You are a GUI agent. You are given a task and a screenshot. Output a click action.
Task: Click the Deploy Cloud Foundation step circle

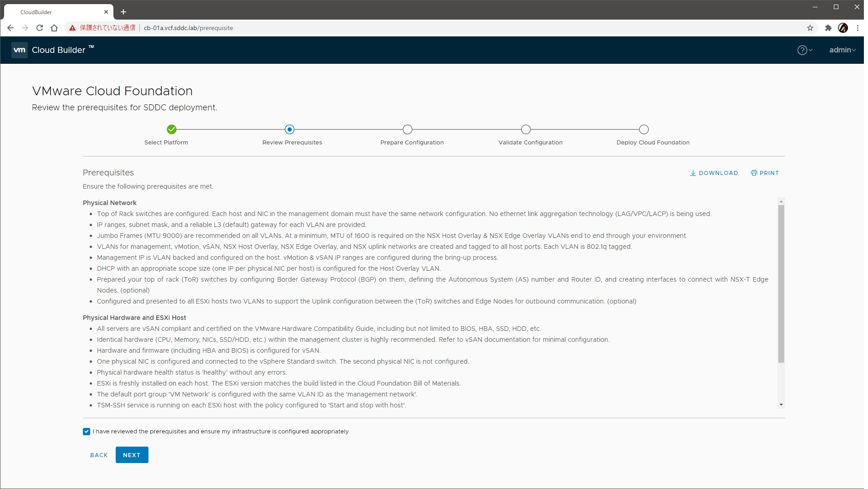[644, 129]
